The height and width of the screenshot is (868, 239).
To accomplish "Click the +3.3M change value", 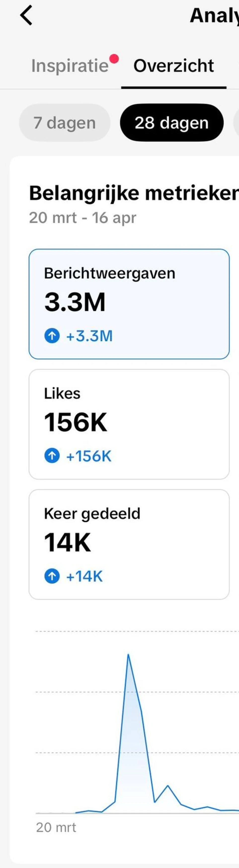I will [x=89, y=336].
